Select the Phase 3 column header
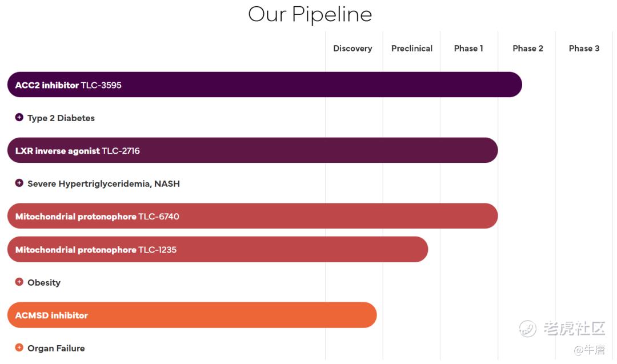The image size is (617, 364). 584,49
